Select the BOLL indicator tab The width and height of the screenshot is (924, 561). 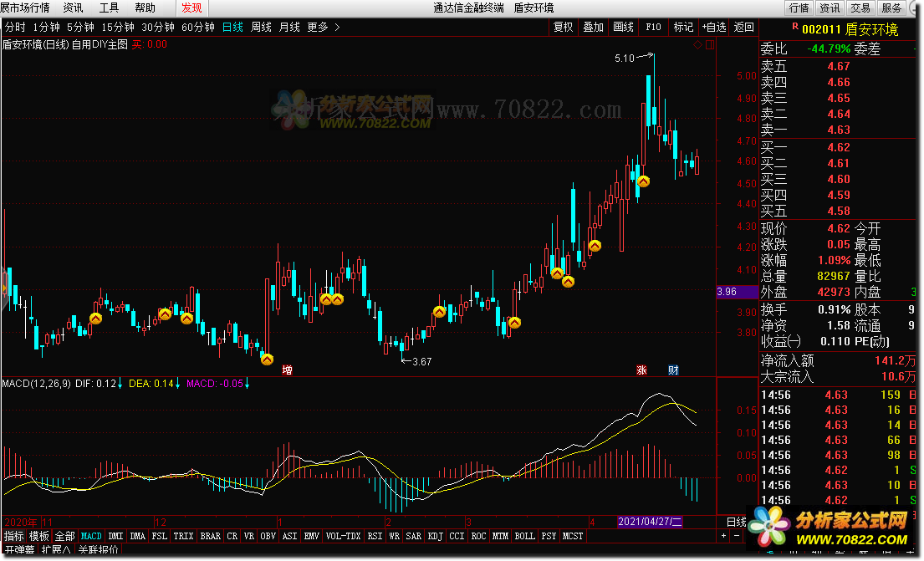pyautogui.click(x=524, y=536)
